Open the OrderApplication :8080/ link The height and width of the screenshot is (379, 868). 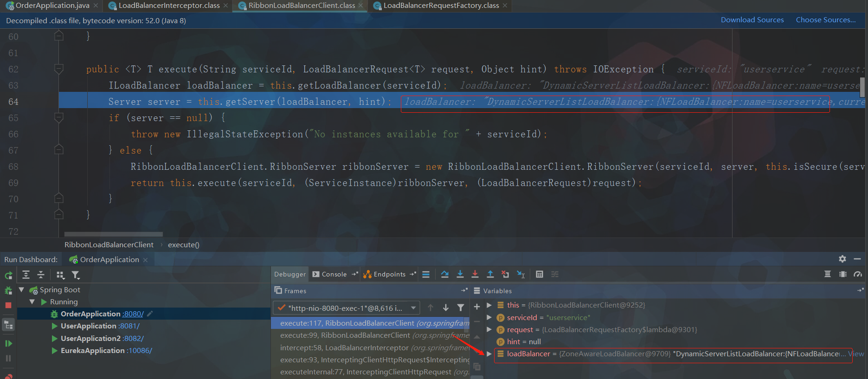(133, 314)
